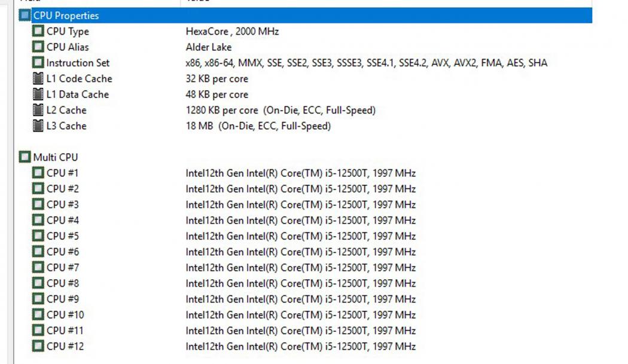
Task: Select the CPU #6 entry
Action: click(x=63, y=252)
